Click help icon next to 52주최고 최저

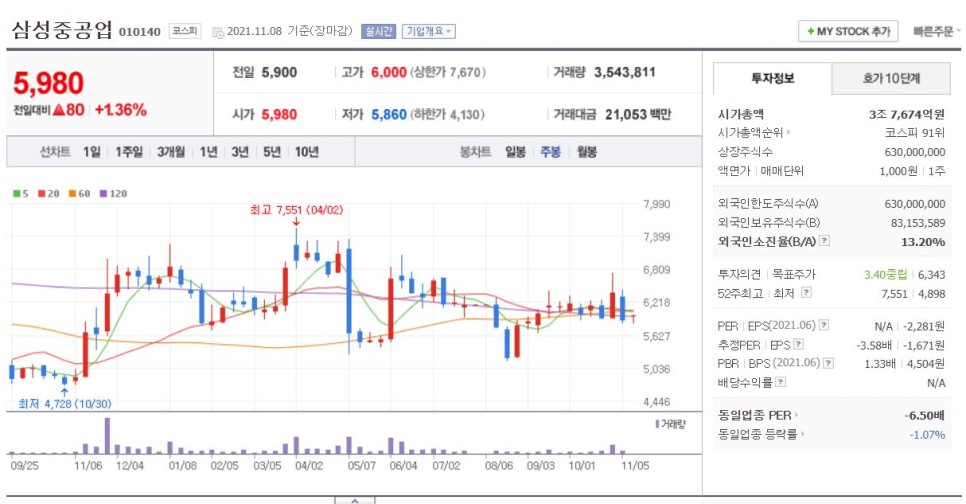(806, 293)
